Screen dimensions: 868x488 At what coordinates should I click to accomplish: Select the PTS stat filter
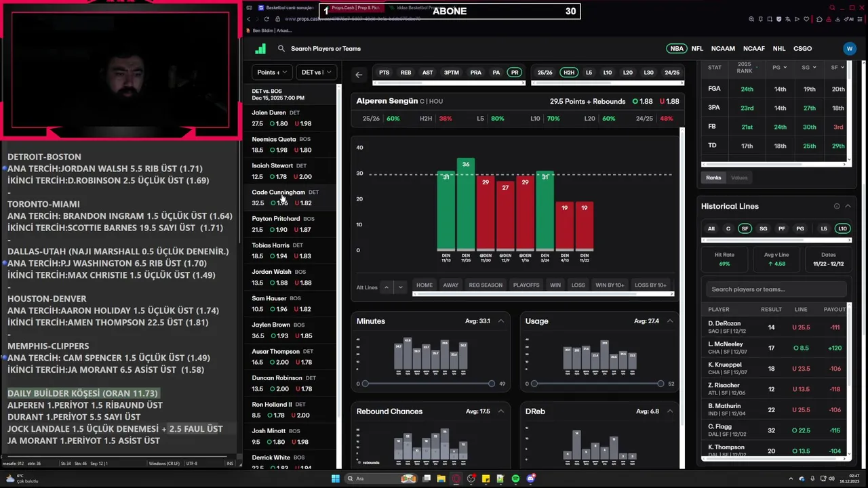(x=384, y=73)
